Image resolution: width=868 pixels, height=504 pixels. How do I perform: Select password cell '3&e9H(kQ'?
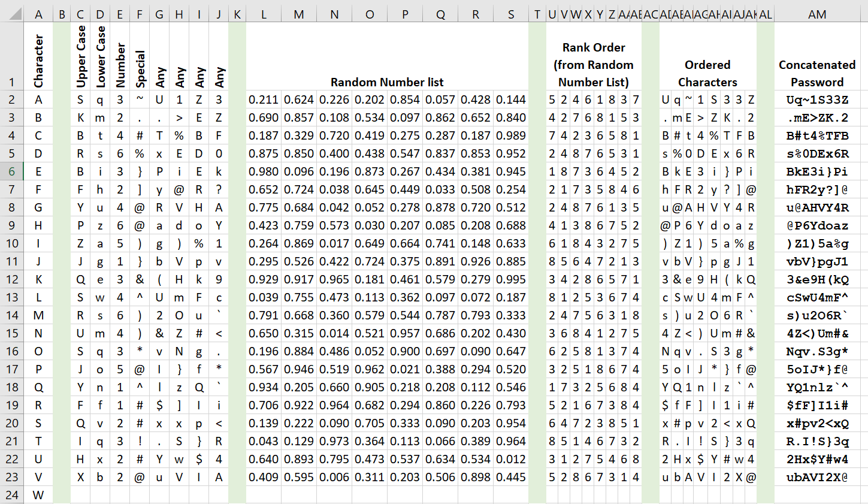click(x=817, y=279)
